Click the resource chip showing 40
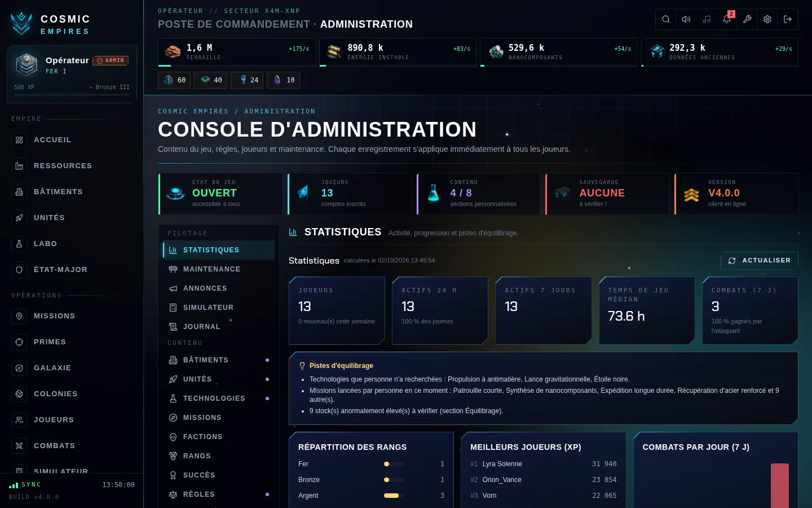812x508 pixels. (211, 80)
